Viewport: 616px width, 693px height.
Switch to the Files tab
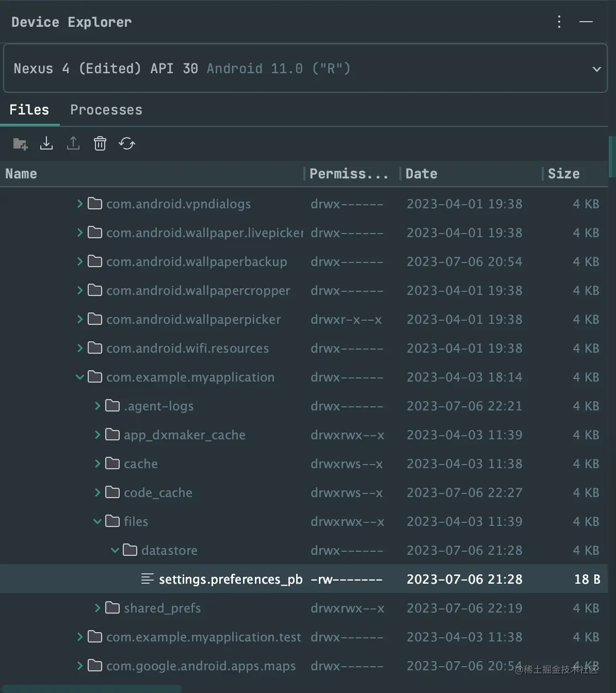pyautogui.click(x=29, y=110)
